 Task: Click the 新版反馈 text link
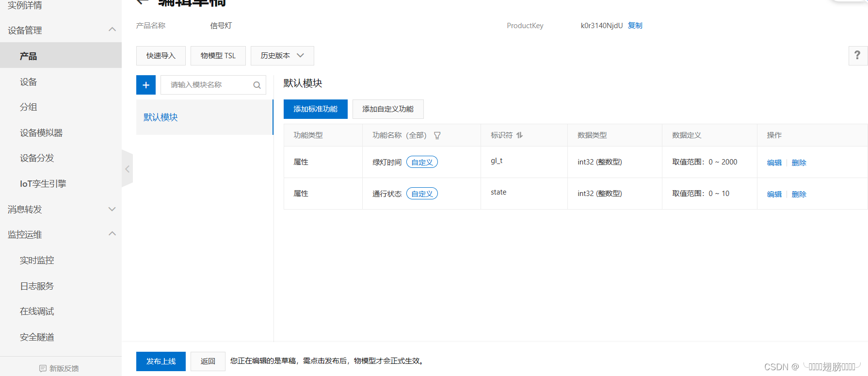(x=64, y=368)
